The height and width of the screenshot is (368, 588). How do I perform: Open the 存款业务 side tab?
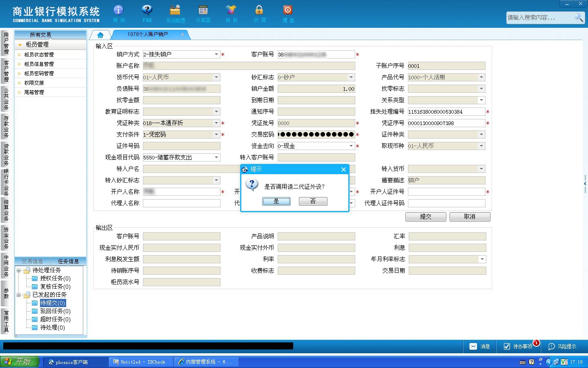(6, 127)
